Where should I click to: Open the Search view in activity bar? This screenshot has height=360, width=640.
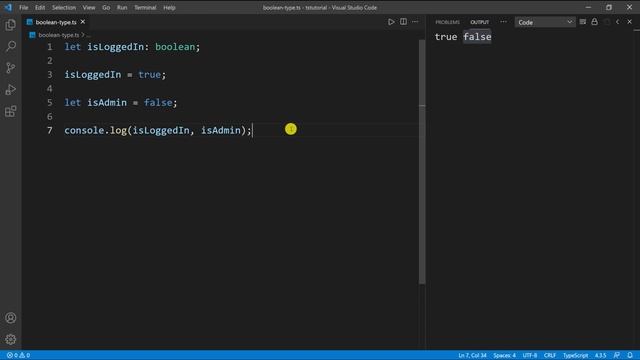pos(11,46)
